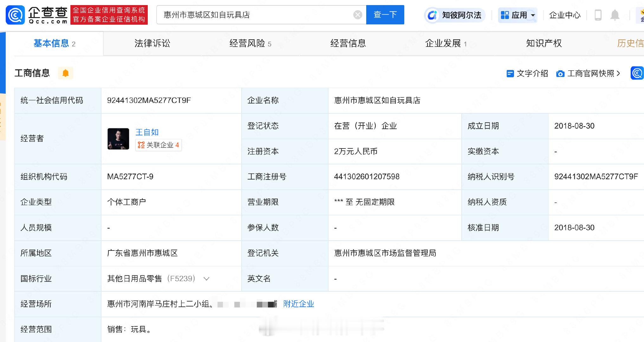Click the 查一下 search button
The image size is (644, 342).
385,15
